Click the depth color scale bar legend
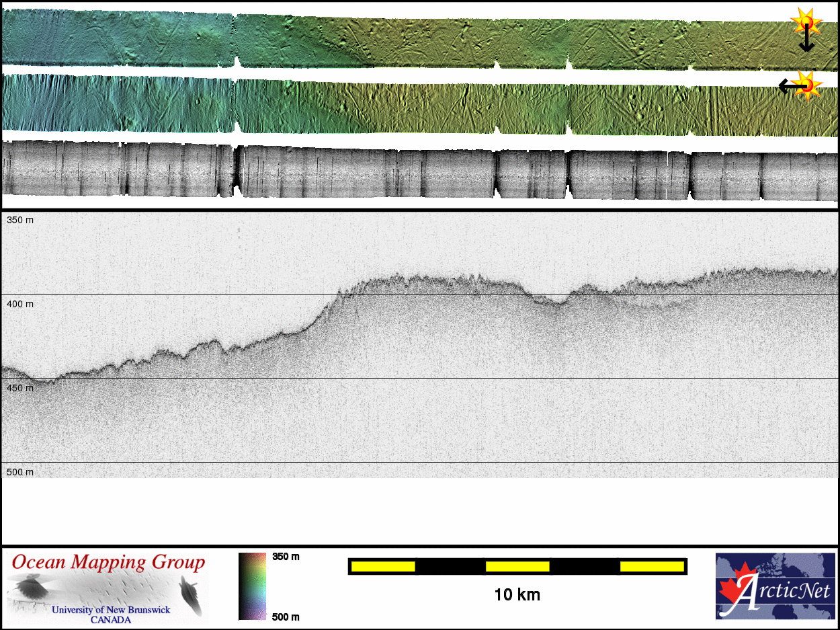 point(252,586)
